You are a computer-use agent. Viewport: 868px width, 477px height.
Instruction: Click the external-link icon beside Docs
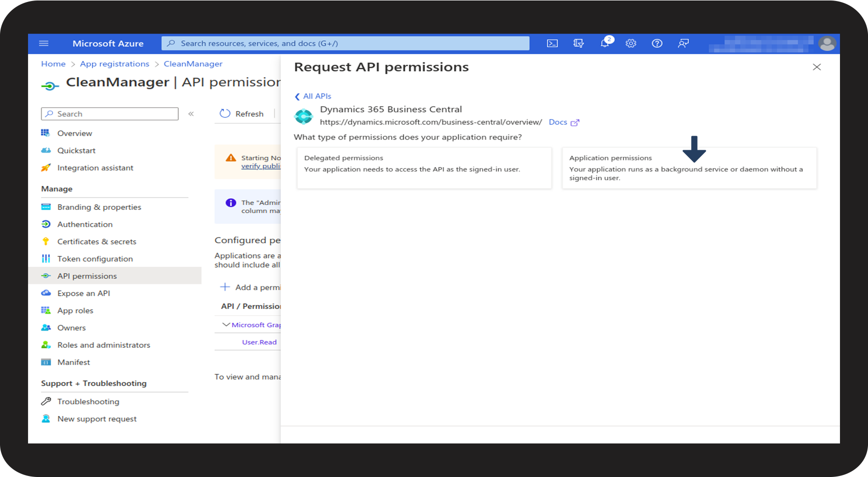tap(575, 123)
